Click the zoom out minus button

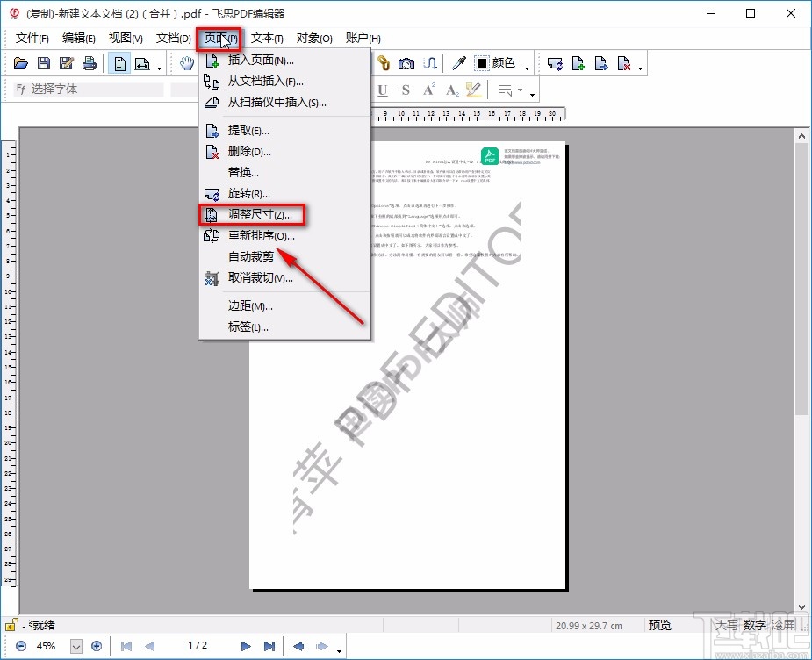[x=21, y=646]
